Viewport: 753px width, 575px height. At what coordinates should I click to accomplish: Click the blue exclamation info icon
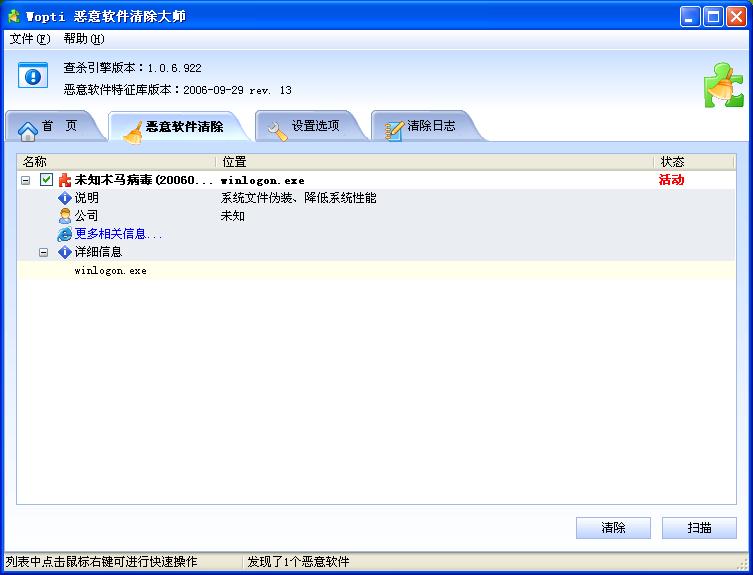pos(33,75)
